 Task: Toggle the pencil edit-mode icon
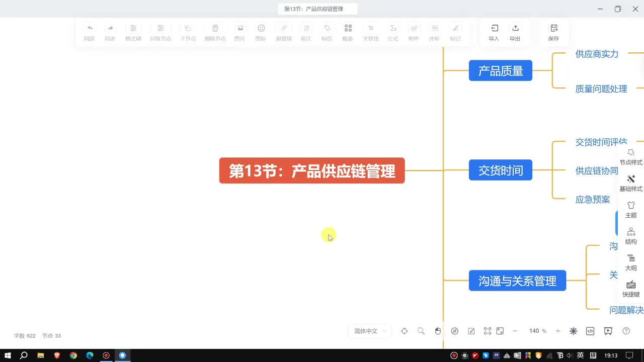(x=471, y=331)
